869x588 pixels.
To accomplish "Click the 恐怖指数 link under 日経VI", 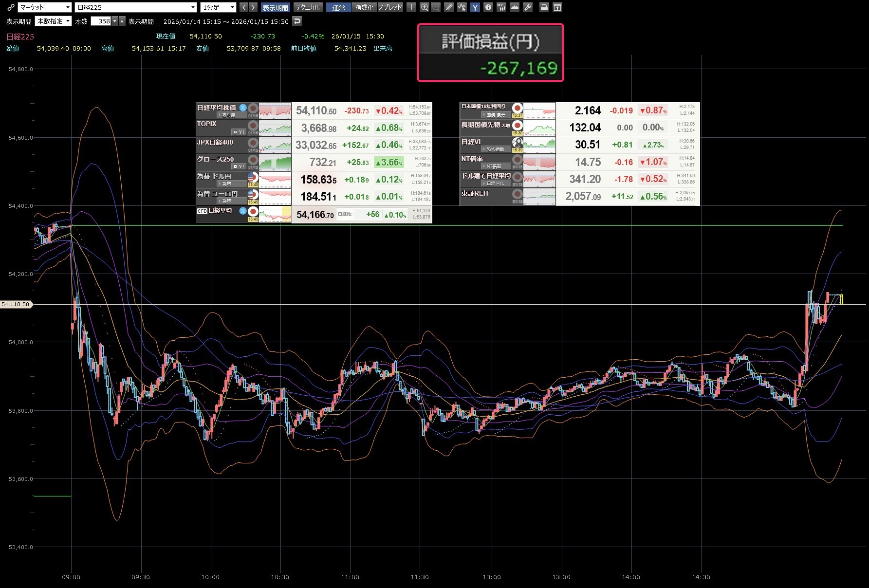I will pyautogui.click(x=495, y=149).
